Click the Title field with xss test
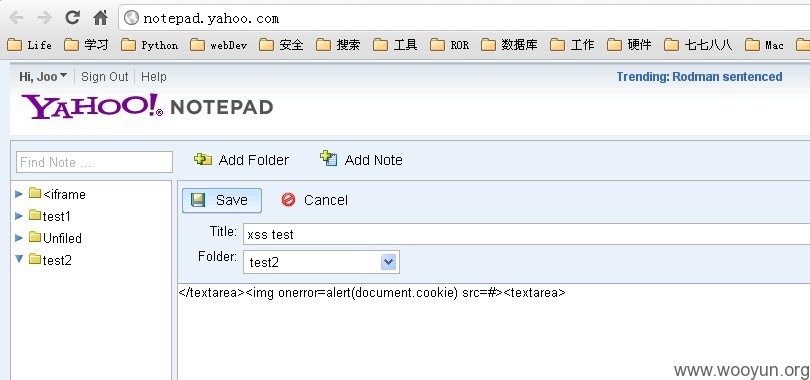This screenshot has height=380, width=810. click(526, 234)
